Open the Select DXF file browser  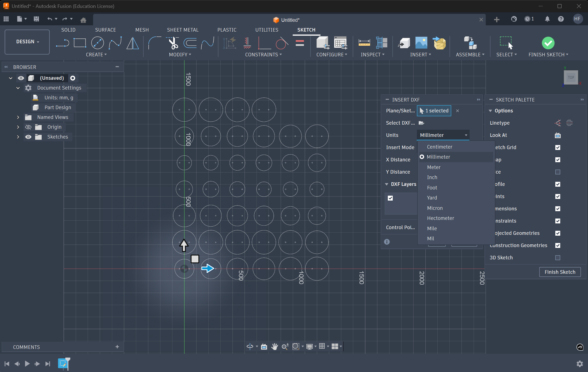coord(422,123)
